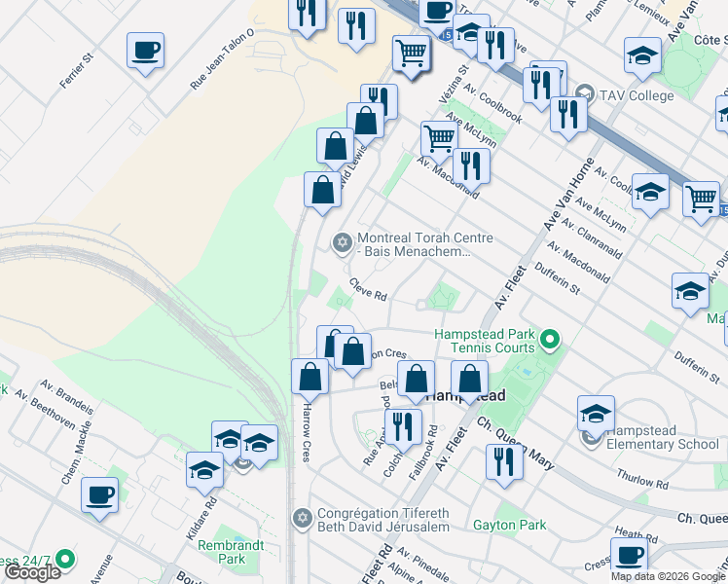Select the Montreal Torah Centre synagogue pin
This screenshot has height=584, width=728.
343,243
